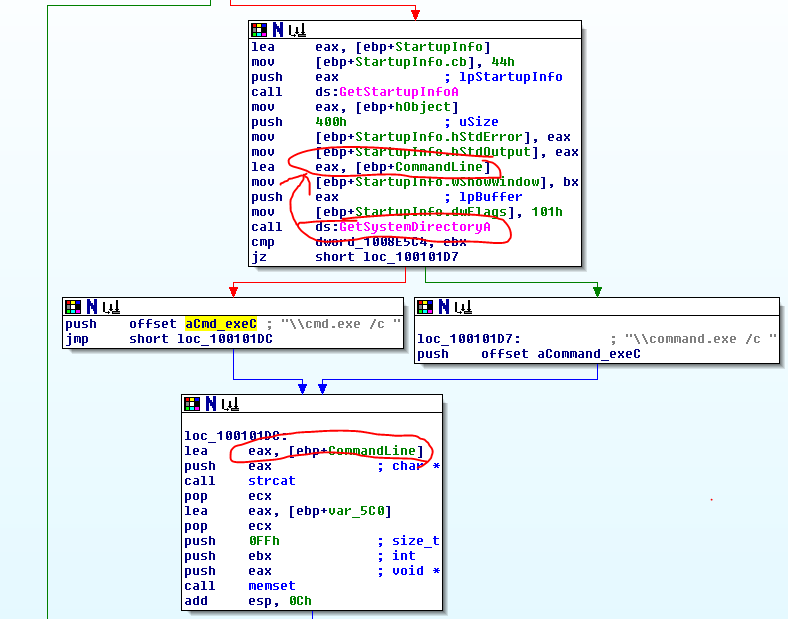Click the rename 'N' icon in the top block
The image size is (788, 619).
(x=277, y=30)
